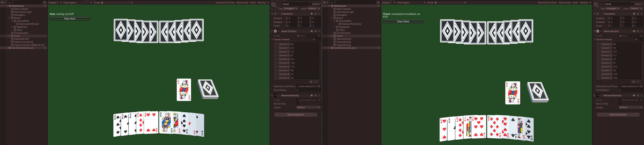
Task: Click plus to add element in host Cards list
Action: pos(311,82)
